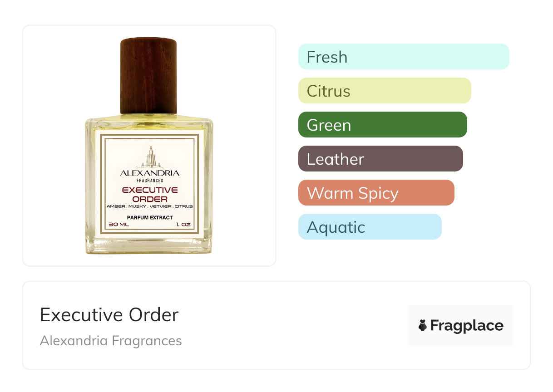Screen dimensions: 553x392
Task: Click the Alexandria brand name on label
Action: click(x=150, y=173)
